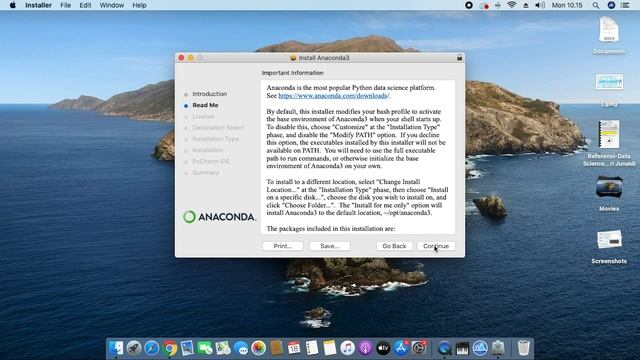Open Messages from the Dock
The width and height of the screenshot is (640, 360).
coord(241,348)
